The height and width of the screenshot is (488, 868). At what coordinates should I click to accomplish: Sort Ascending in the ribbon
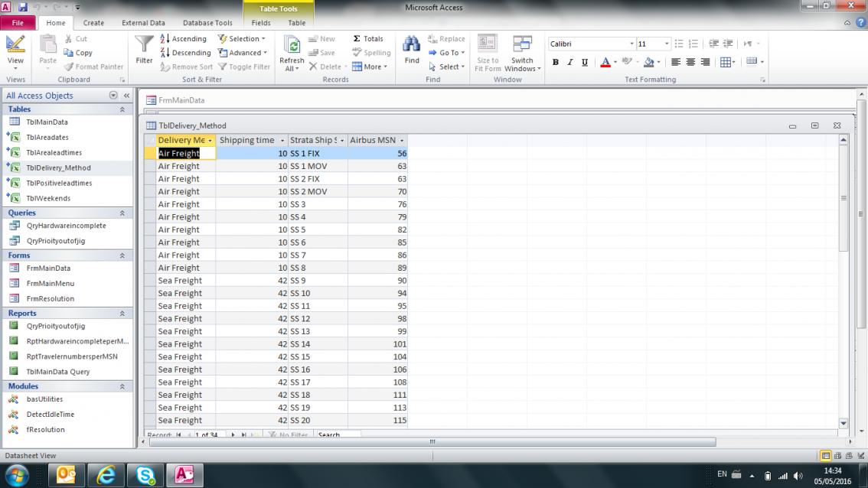coord(183,39)
